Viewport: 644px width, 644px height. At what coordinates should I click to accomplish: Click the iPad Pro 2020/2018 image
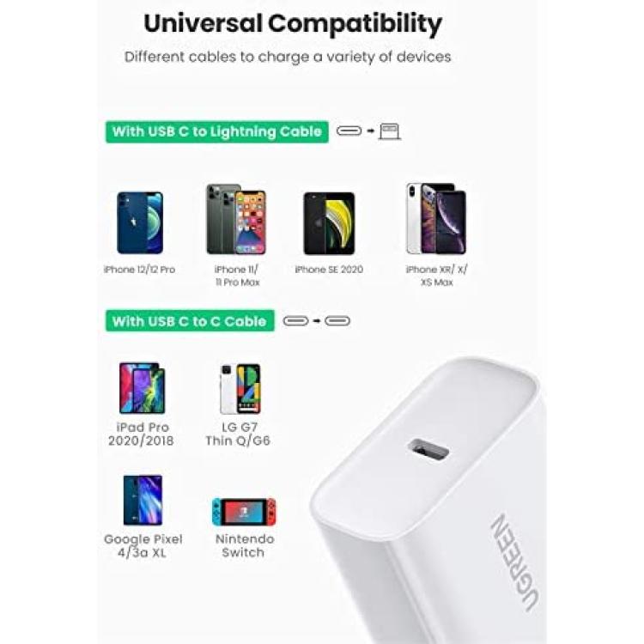[x=142, y=388]
